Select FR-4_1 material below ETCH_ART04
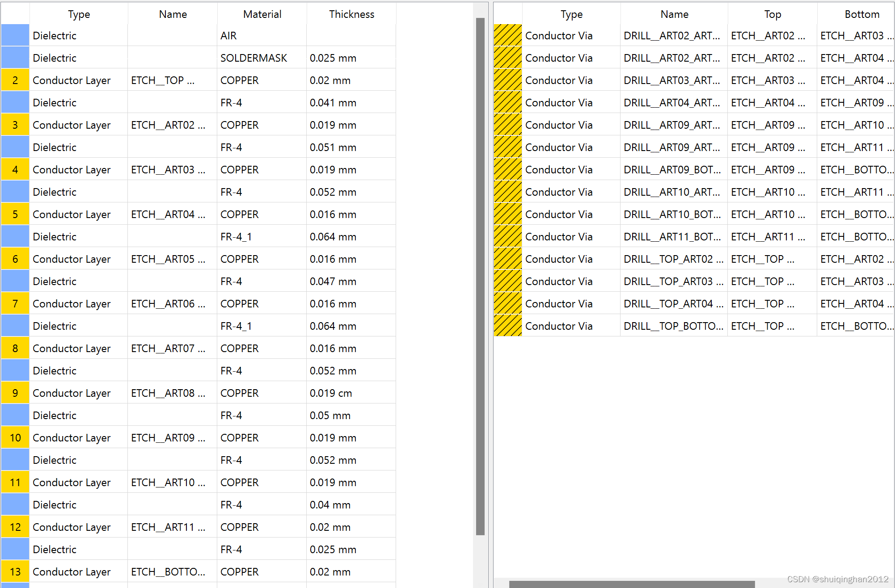 click(x=236, y=236)
